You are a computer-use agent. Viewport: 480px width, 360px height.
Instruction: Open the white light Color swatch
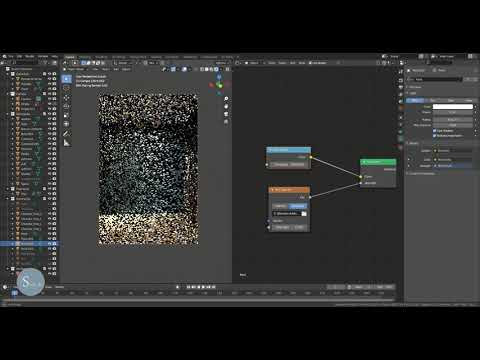coord(453,107)
